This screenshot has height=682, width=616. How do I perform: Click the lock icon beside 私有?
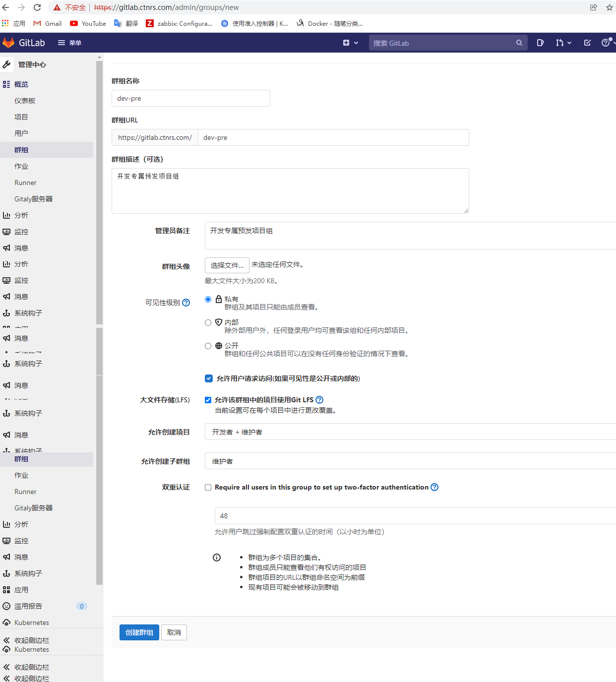[x=219, y=299]
